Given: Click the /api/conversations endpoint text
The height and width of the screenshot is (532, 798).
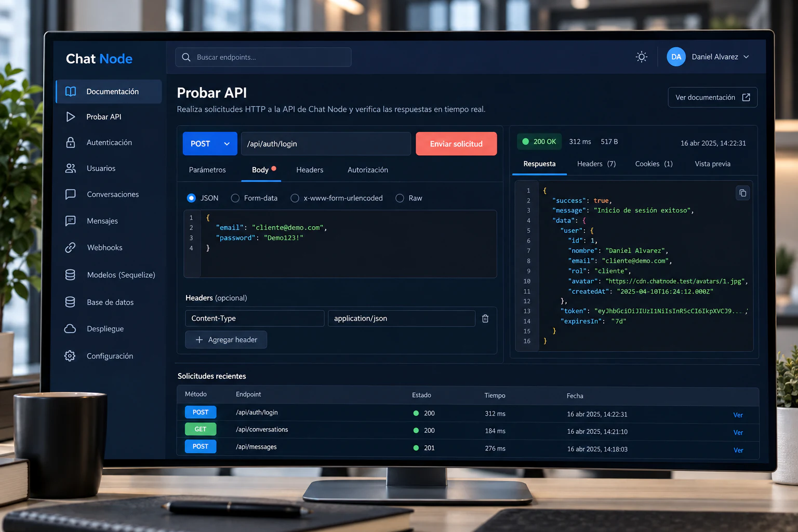Looking at the screenshot, I should (x=262, y=430).
